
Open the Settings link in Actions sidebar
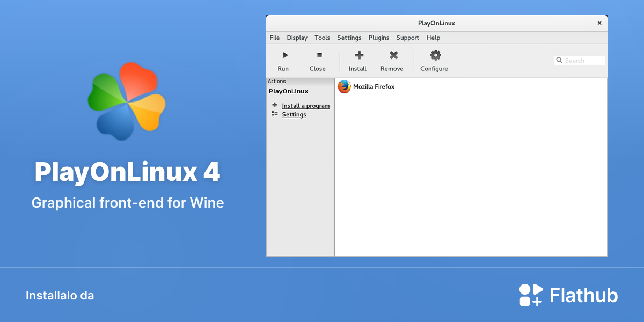pyautogui.click(x=294, y=114)
